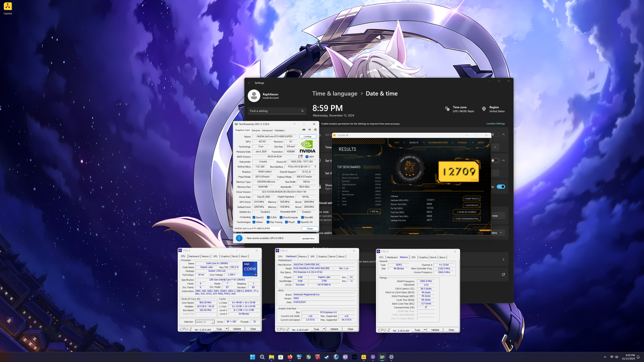Open the Windows Start button

pyautogui.click(x=253, y=357)
